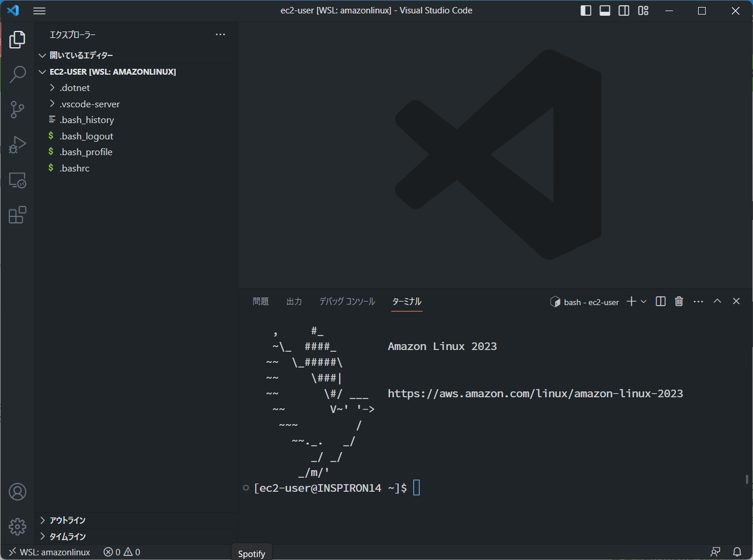This screenshot has height=560, width=753.
Task: Open the Source Control view
Action: pyautogui.click(x=18, y=109)
